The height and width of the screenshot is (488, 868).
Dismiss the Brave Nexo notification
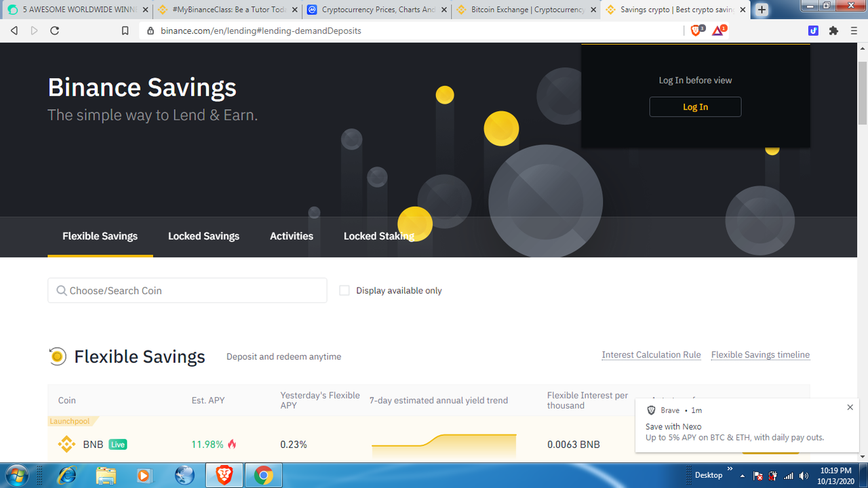850,407
